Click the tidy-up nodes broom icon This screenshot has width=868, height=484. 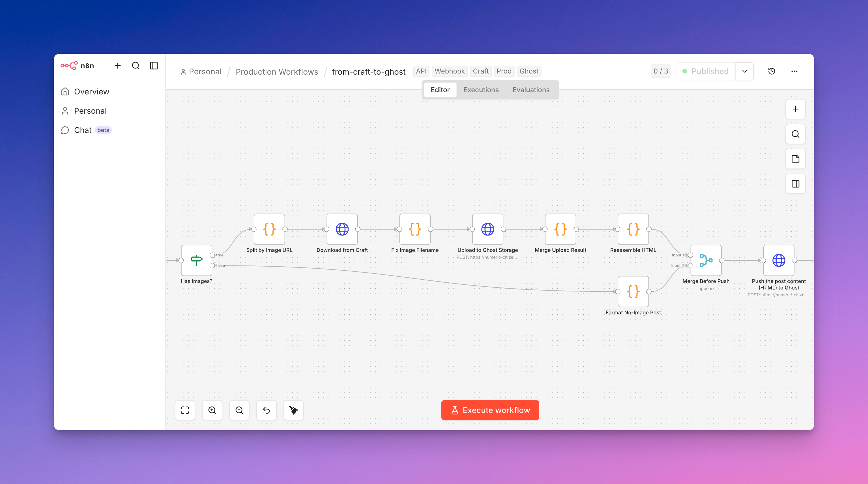293,410
